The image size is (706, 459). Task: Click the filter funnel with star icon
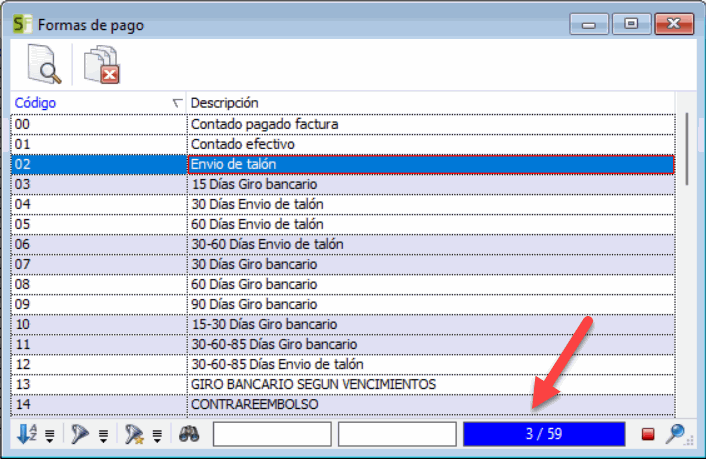point(134,434)
